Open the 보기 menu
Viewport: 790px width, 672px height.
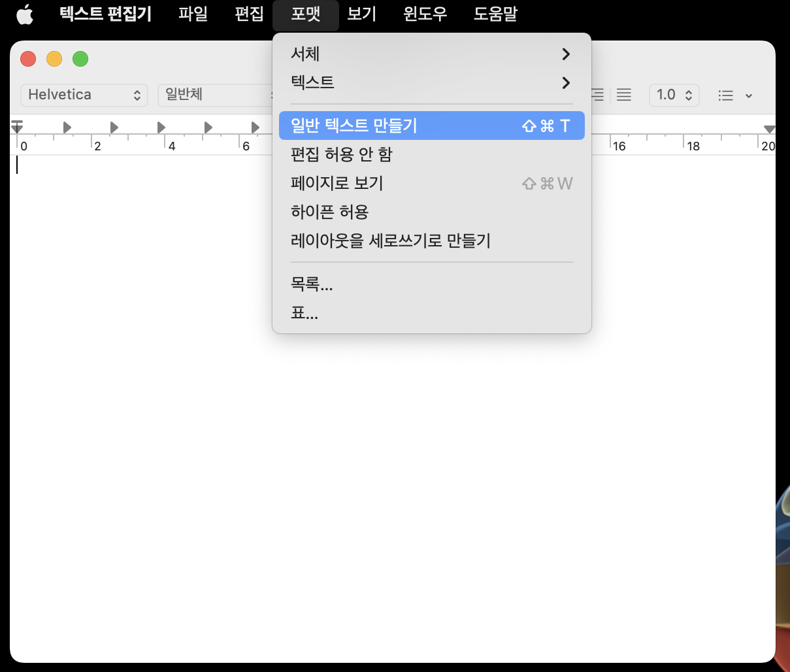(x=361, y=14)
